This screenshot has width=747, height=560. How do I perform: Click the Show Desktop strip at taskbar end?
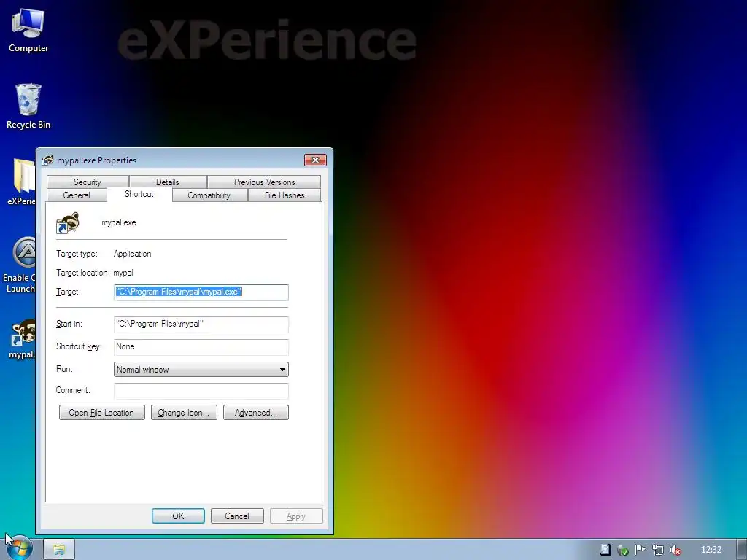(742, 550)
